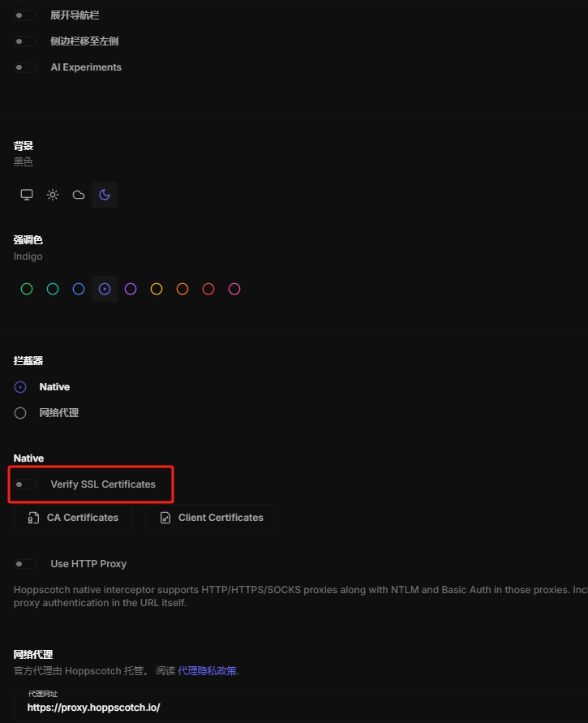
Task: Pick the purple accent color
Action: pyautogui.click(x=131, y=289)
